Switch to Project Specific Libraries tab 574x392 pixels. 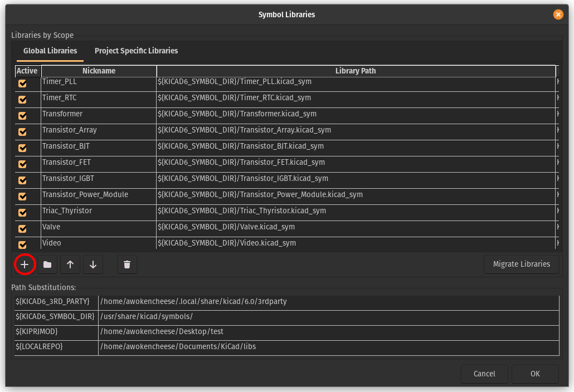coord(136,51)
